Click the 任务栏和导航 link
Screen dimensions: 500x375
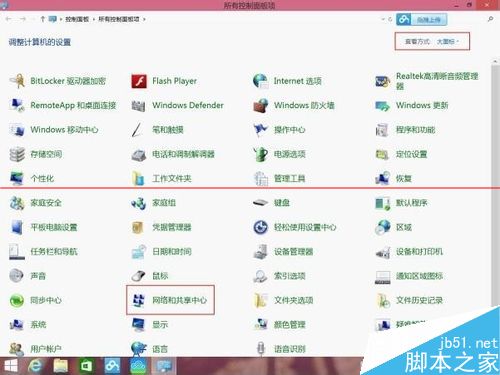pyautogui.click(x=54, y=251)
